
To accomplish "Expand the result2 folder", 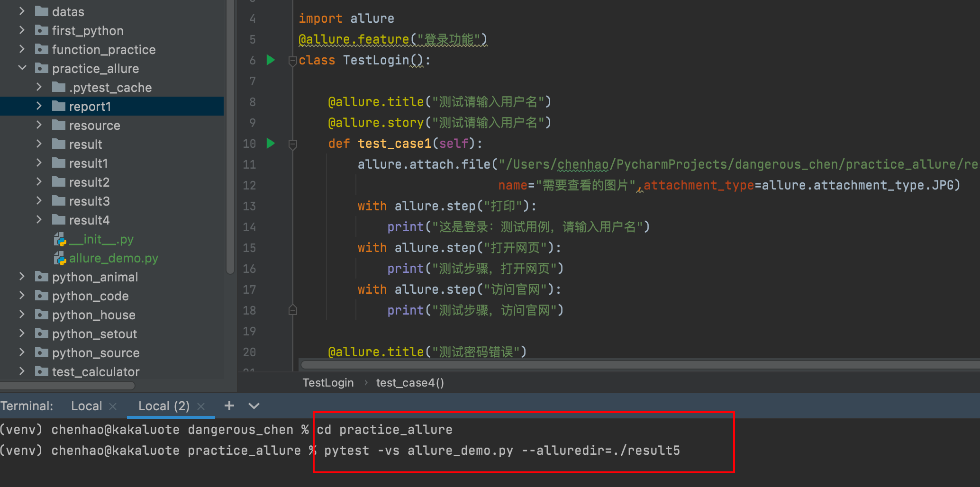I will pyautogui.click(x=39, y=182).
